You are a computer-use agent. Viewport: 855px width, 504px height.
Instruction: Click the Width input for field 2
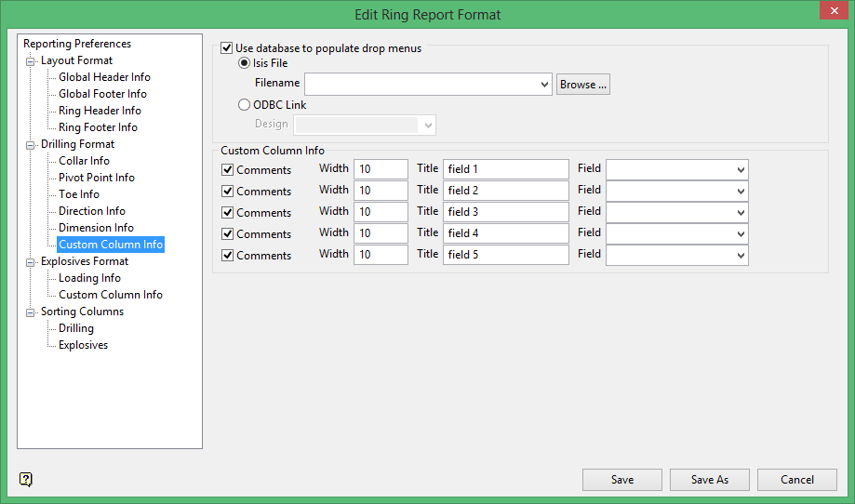click(381, 191)
